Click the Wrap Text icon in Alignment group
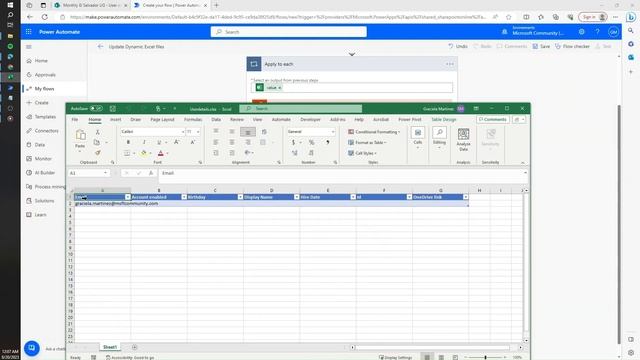The width and height of the screenshot is (640, 360). pyautogui.click(x=264, y=131)
